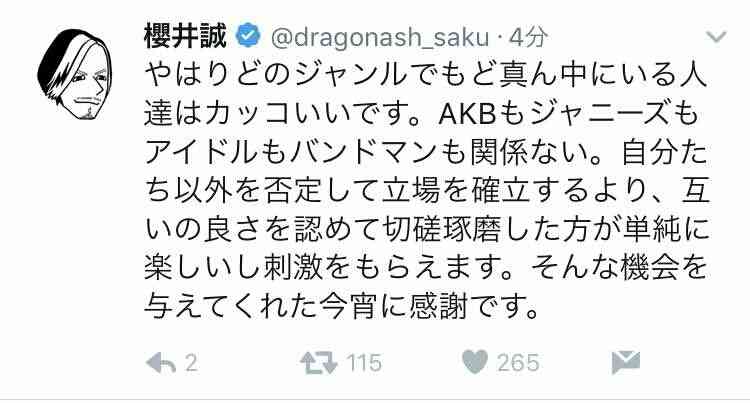Click the retweet count 115
750x403 pixels.
(364, 363)
